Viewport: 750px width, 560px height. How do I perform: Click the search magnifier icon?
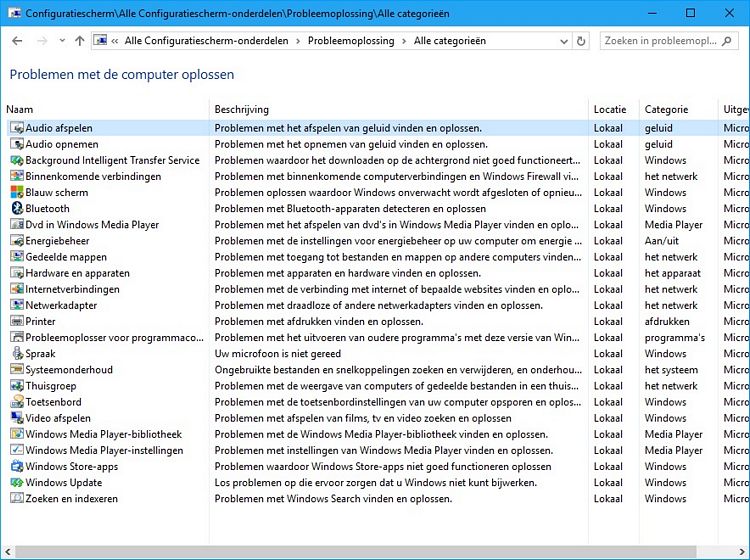pos(727,41)
